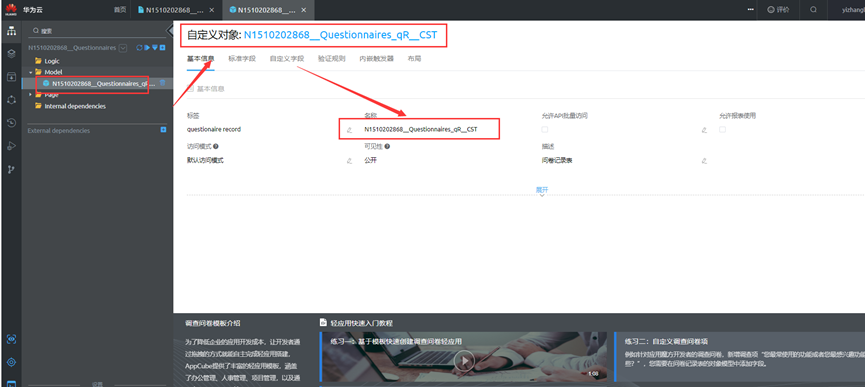This screenshot has height=387, width=865.
Task: Go to the 首页 home tab
Action: pyautogui.click(x=120, y=9)
